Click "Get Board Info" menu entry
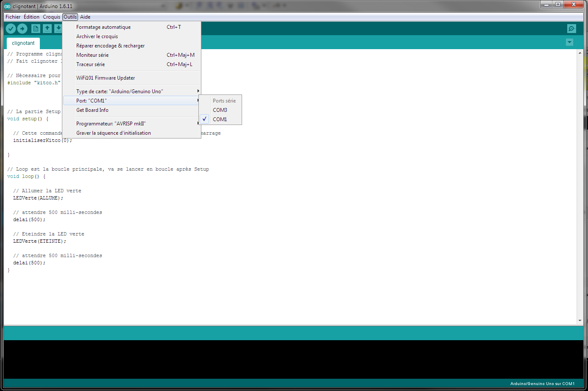This screenshot has width=588, height=391. (92, 110)
